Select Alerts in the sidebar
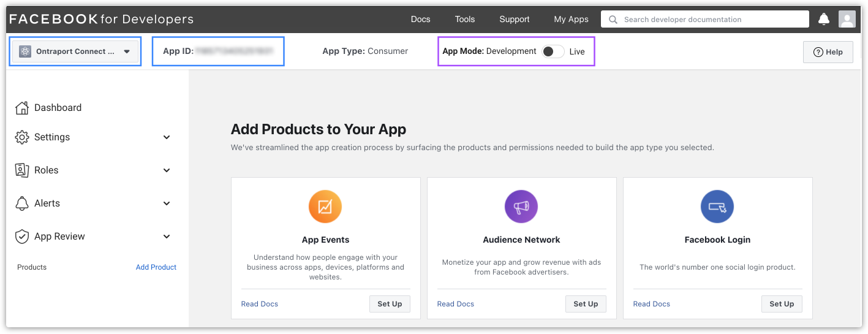This screenshot has width=868, height=334. [47, 203]
